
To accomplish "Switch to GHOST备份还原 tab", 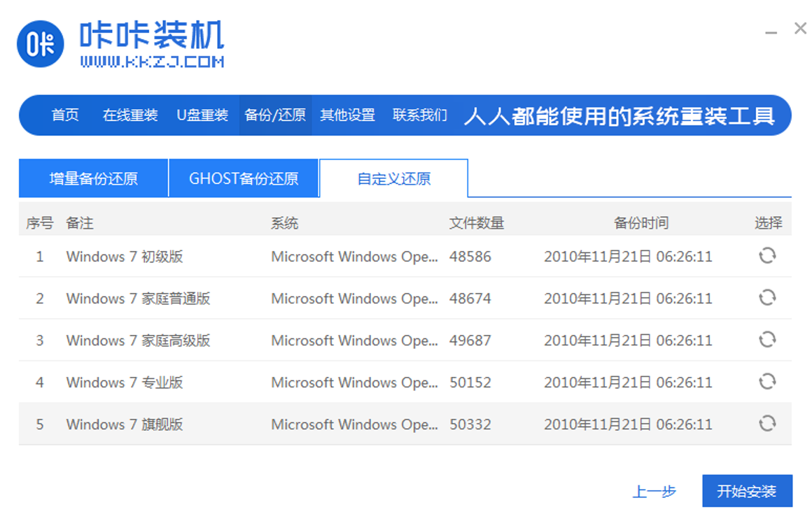I will [244, 178].
